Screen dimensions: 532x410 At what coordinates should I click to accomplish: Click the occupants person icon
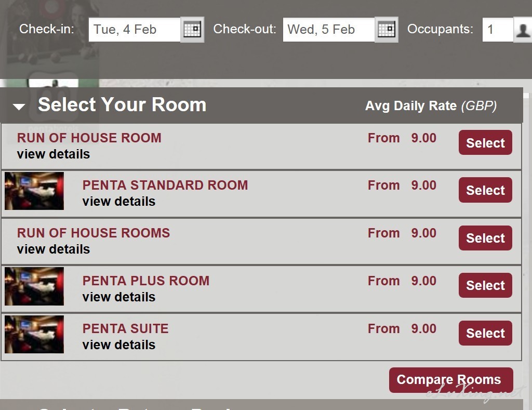pyautogui.click(x=523, y=30)
